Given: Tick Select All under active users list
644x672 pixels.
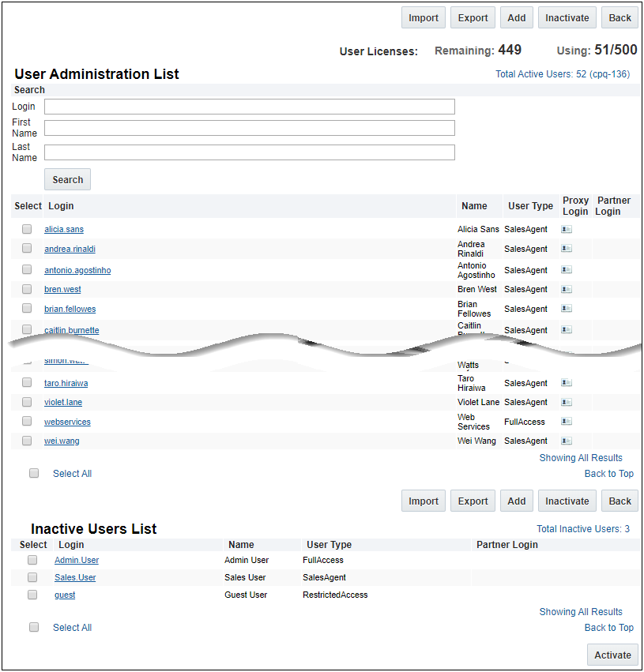Looking at the screenshot, I should pyautogui.click(x=34, y=473).
